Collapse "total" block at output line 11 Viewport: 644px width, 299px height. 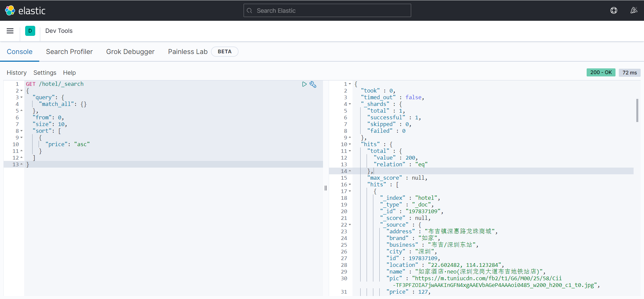coord(350,151)
